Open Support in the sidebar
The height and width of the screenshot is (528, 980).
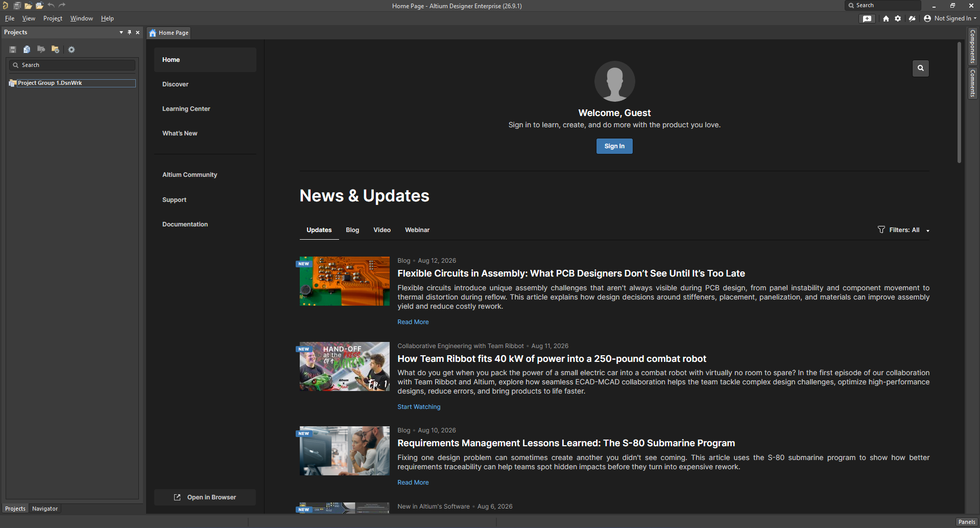[x=174, y=200]
